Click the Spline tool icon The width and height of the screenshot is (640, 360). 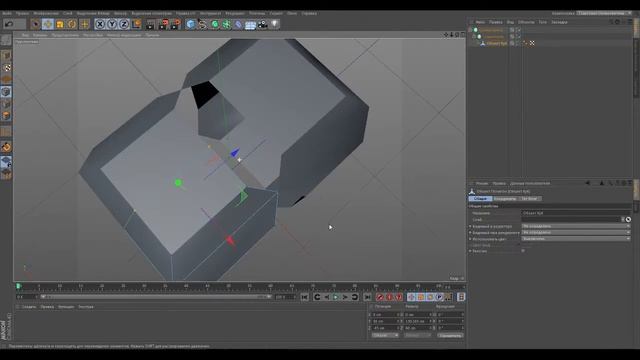(x=202, y=24)
